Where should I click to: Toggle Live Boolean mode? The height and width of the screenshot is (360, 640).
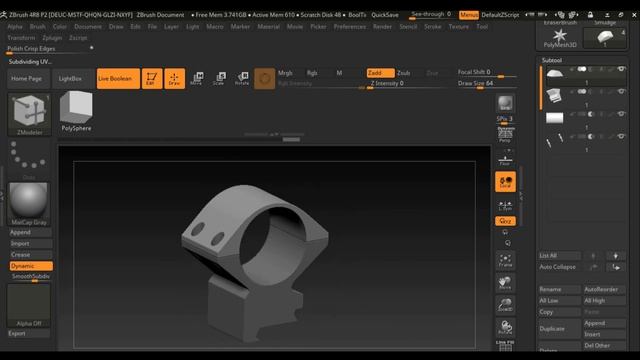click(118, 78)
